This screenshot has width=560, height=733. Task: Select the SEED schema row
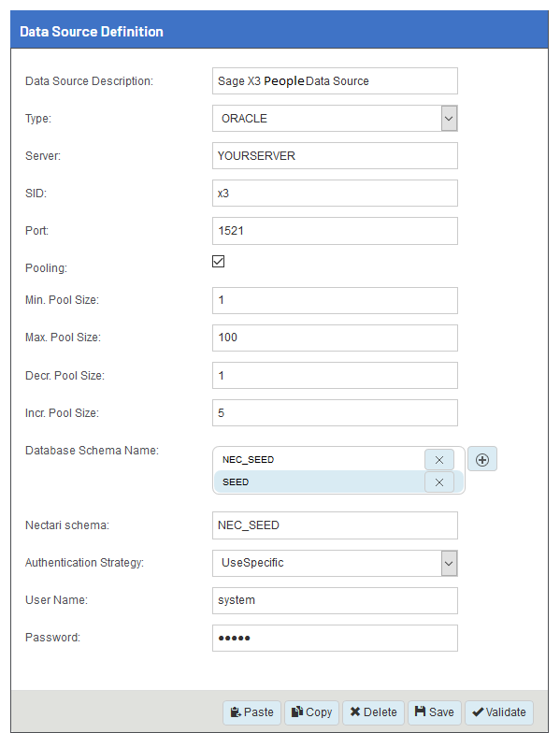click(320, 482)
